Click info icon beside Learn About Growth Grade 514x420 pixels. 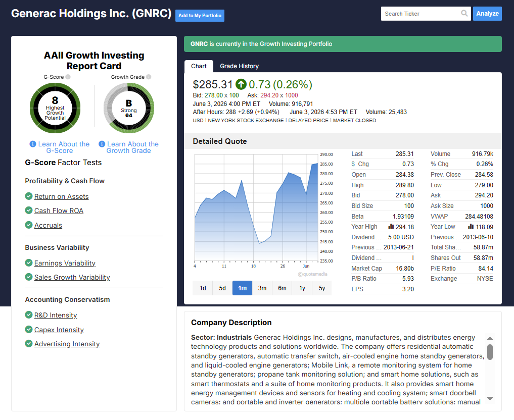point(102,144)
